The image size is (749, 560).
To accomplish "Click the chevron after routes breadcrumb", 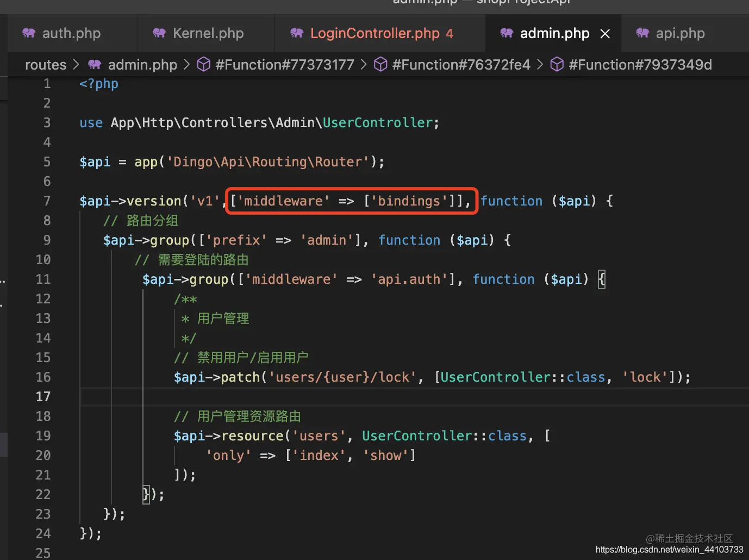I will point(76,65).
